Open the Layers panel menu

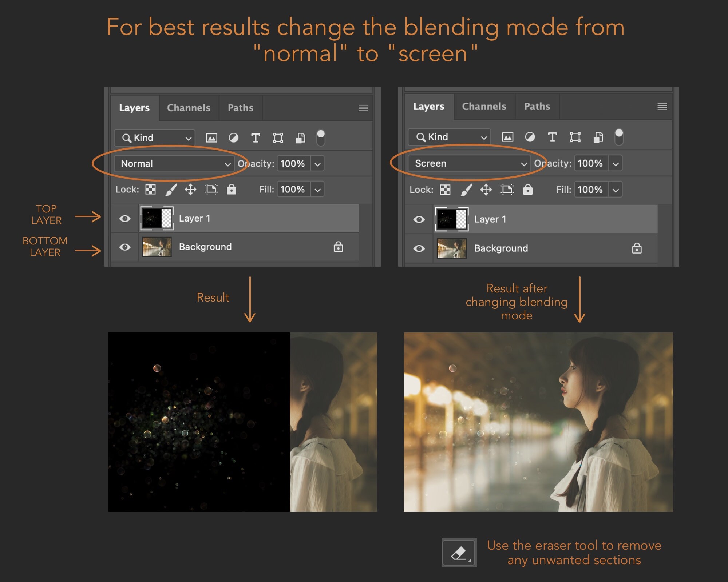click(x=363, y=108)
